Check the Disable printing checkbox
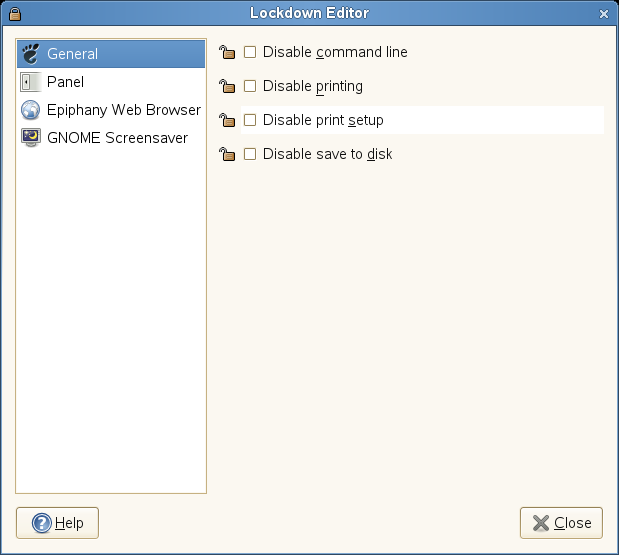This screenshot has height=555, width=619. [x=250, y=86]
